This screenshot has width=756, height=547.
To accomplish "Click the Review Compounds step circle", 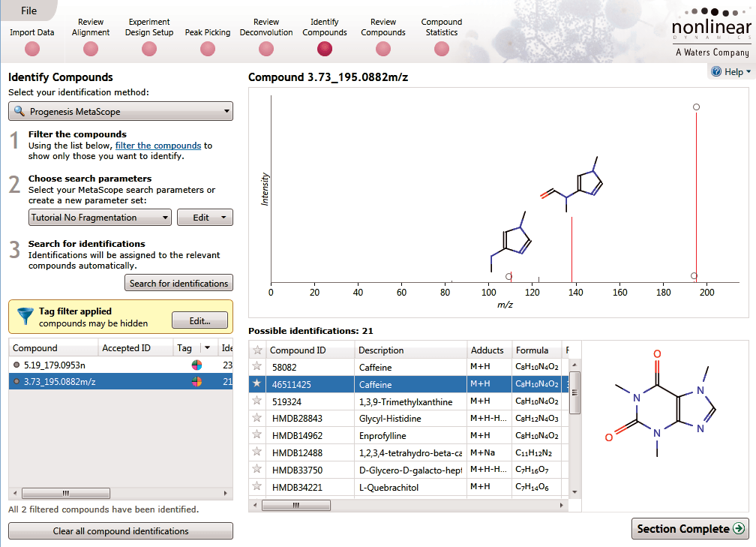I will (383, 49).
